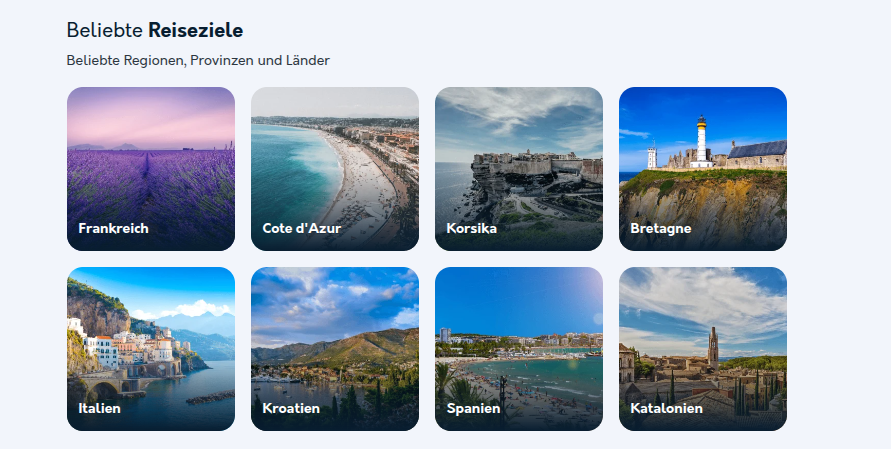Image resolution: width=891 pixels, height=449 pixels.
Task: Click the Bretagne label text
Action: pyautogui.click(x=661, y=228)
